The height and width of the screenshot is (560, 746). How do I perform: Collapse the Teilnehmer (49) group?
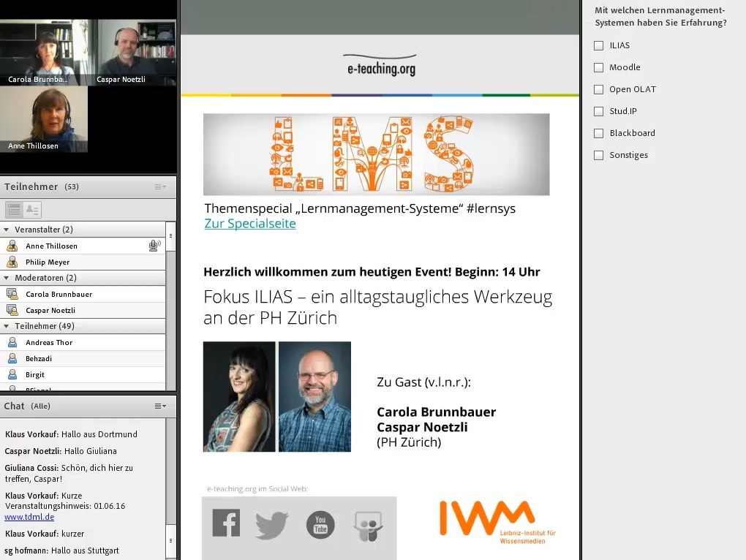click(x=6, y=326)
